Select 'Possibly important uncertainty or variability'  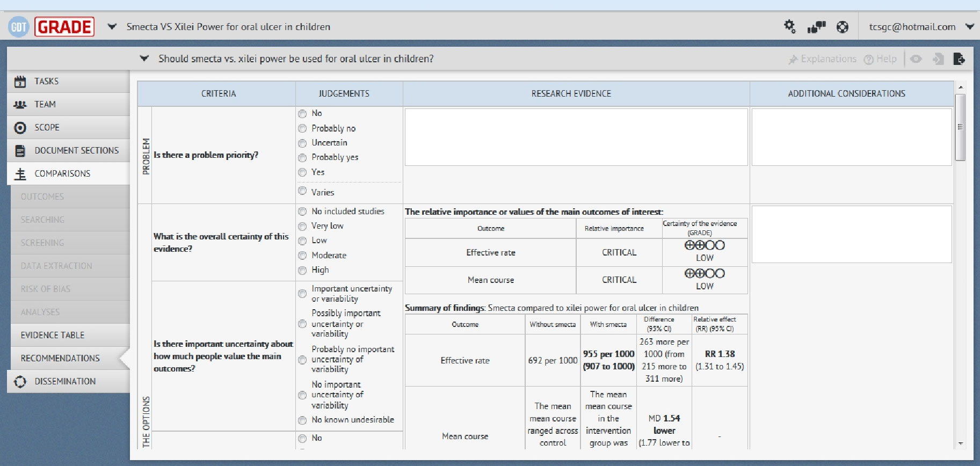[x=302, y=324]
